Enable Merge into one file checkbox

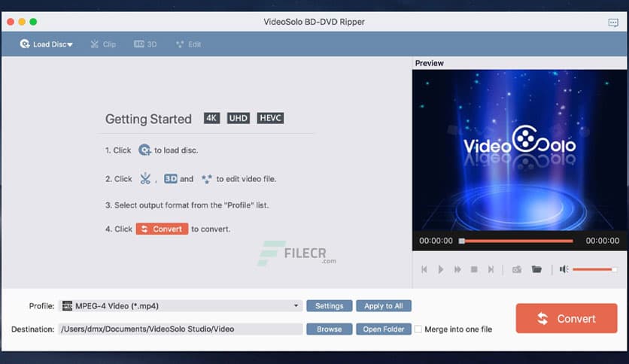coord(418,329)
